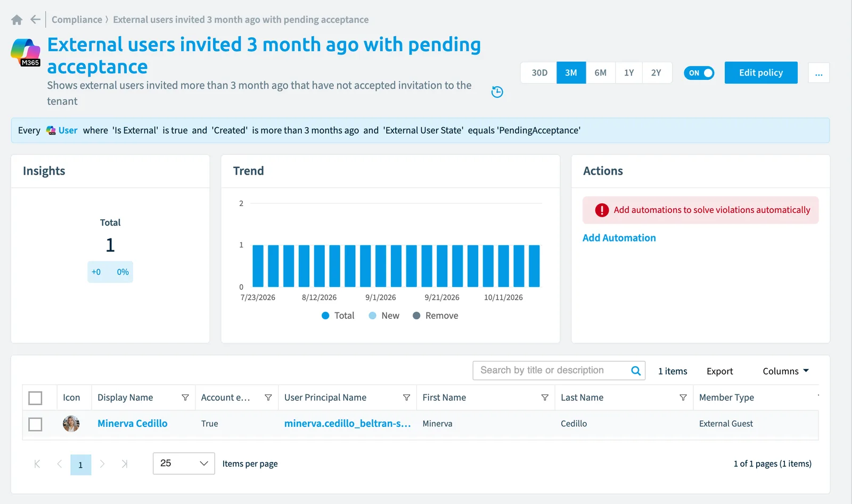852x504 pixels.
Task: Click the Insights total value 1
Action: (110, 245)
